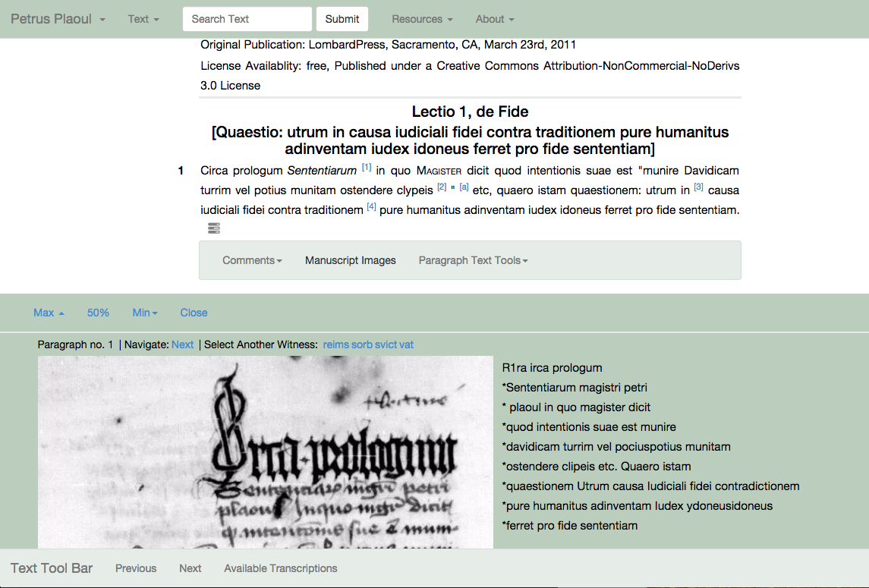This screenshot has height=588, width=869.
Task: Open Available Transcriptions in Text Tool Bar
Action: [280, 568]
